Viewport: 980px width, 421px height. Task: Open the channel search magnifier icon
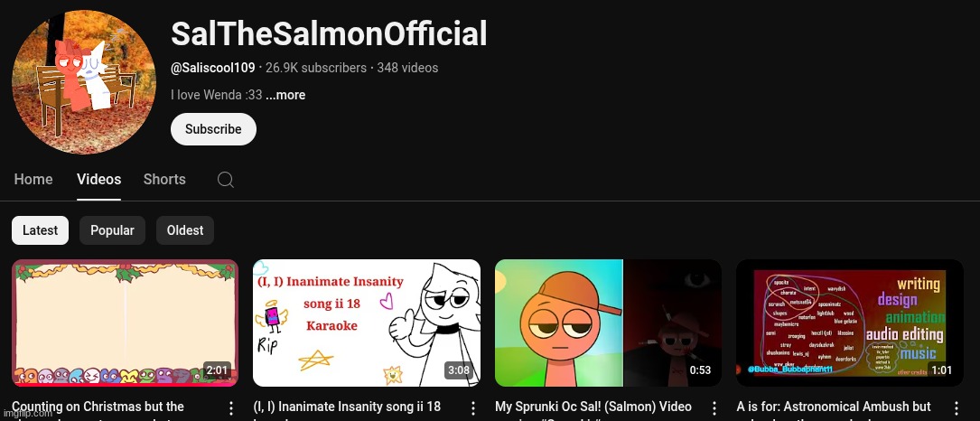pyautogui.click(x=226, y=180)
